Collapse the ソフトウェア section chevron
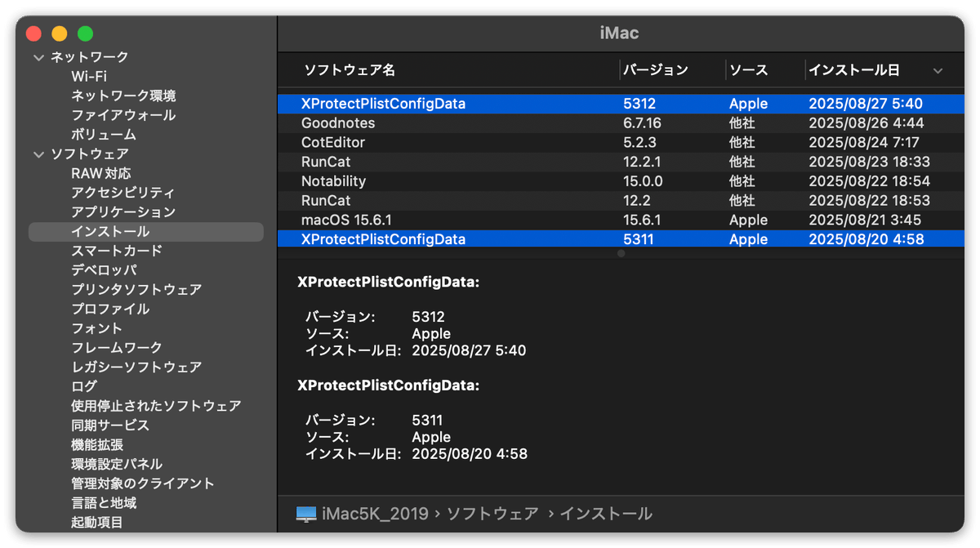This screenshot has width=980, height=548. click(x=38, y=154)
